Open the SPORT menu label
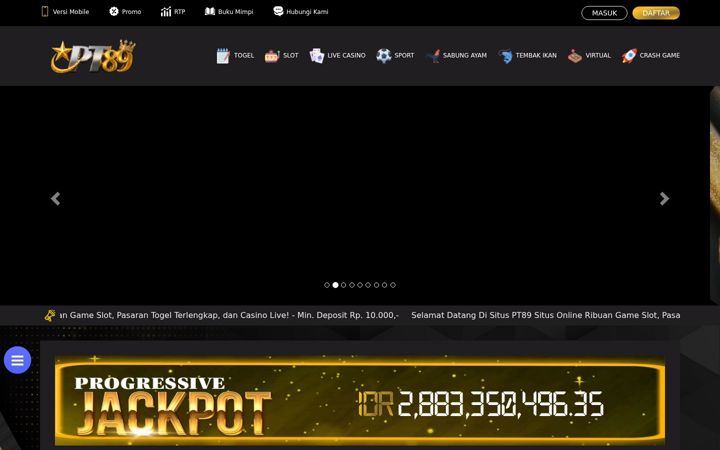720x450 pixels. (404, 56)
